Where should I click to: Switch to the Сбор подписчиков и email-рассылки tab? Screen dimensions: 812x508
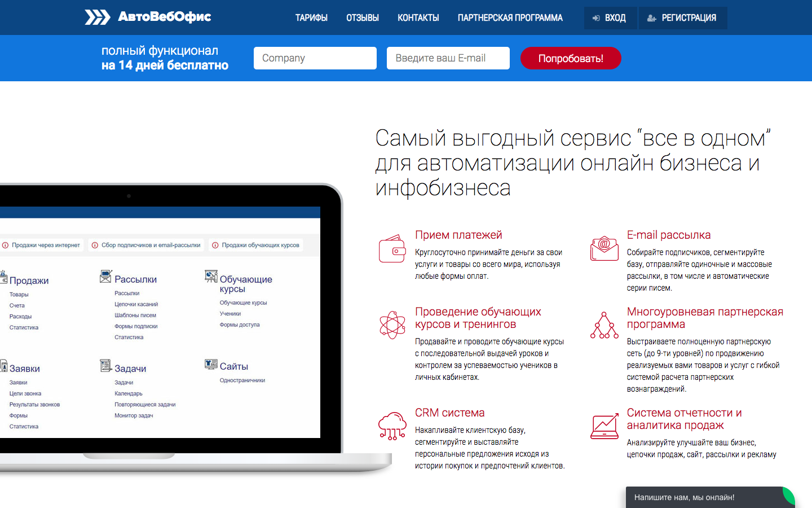[145, 244]
